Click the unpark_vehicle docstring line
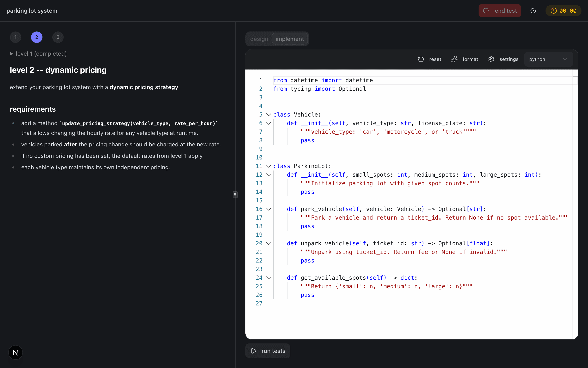588x368 pixels. tap(404, 252)
